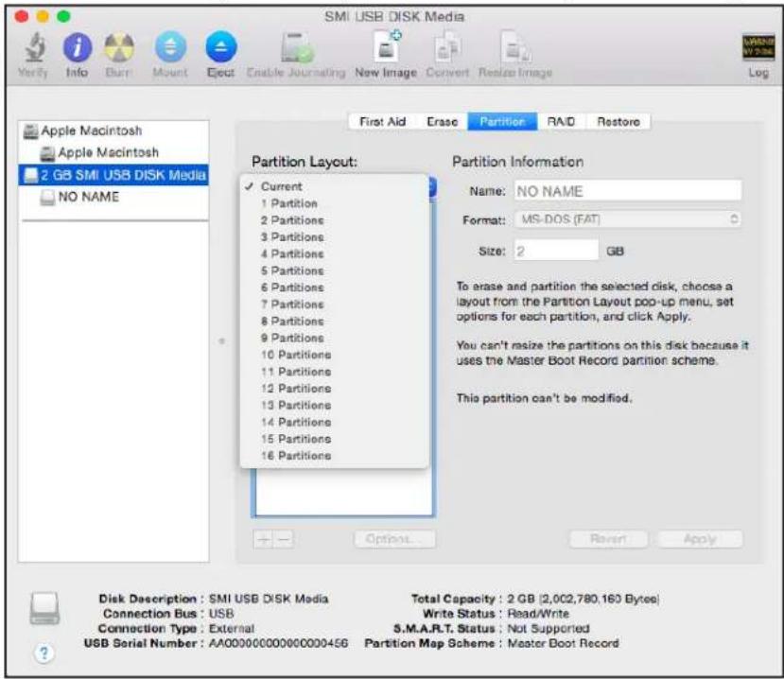Choose 13 Partitions layout

[x=335, y=406]
